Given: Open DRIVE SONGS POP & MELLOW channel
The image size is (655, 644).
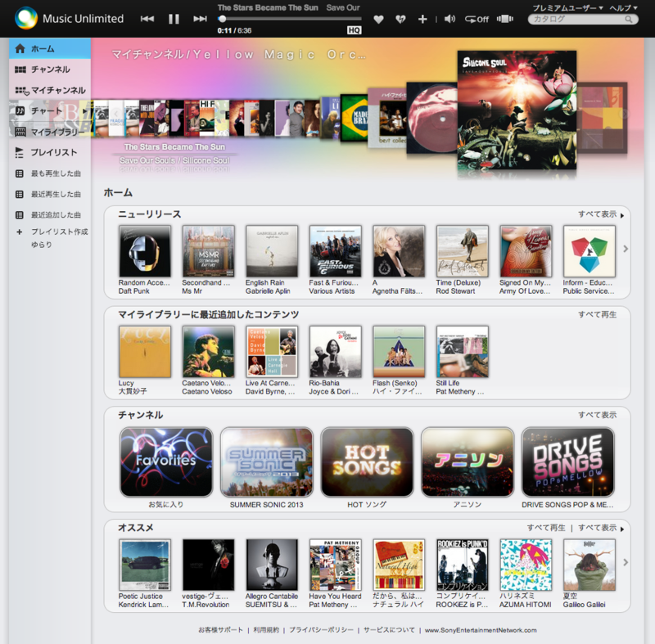Looking at the screenshot, I should 567,462.
